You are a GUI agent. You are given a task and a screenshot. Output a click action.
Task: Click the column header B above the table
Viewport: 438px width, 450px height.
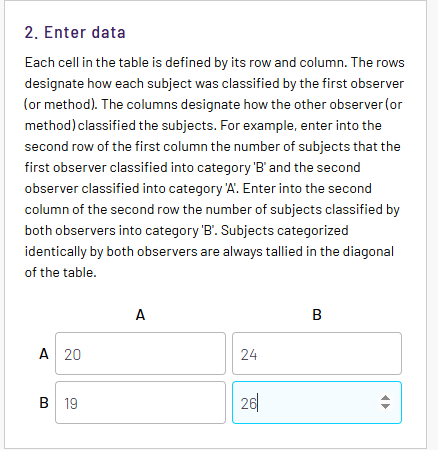[317, 315]
